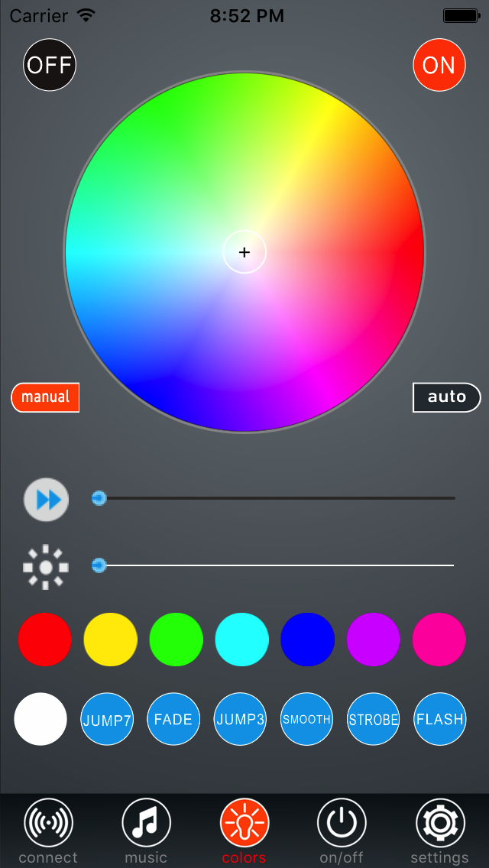
Task: Activate STROBE lighting mode
Action: pos(374,719)
